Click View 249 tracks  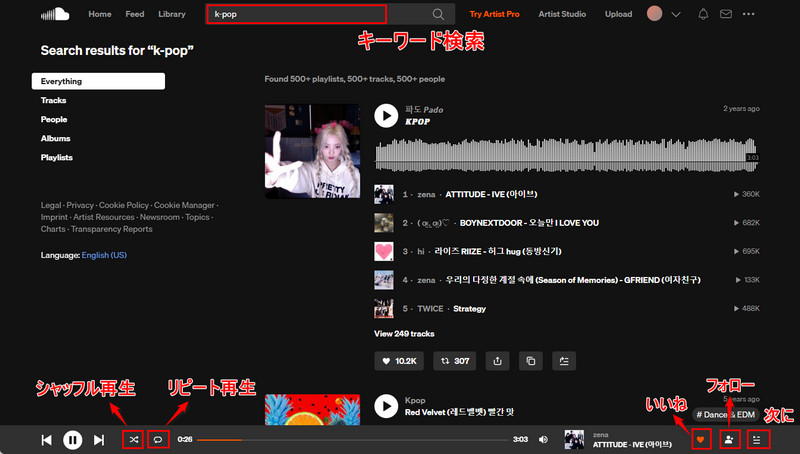coord(404,334)
